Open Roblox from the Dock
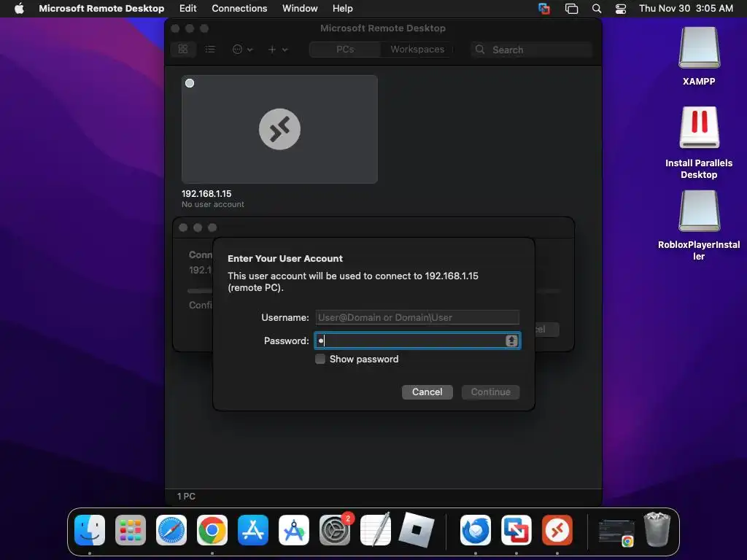This screenshot has width=747, height=560. (x=417, y=530)
